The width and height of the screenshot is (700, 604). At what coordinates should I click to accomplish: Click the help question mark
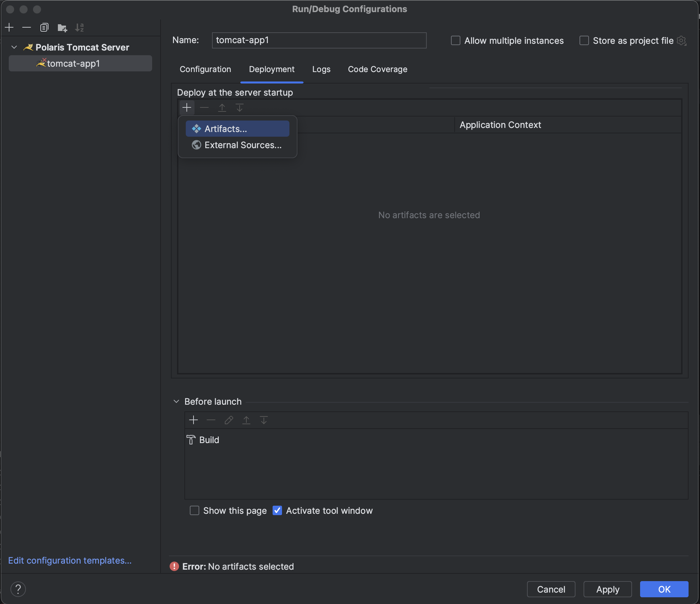pyautogui.click(x=18, y=589)
